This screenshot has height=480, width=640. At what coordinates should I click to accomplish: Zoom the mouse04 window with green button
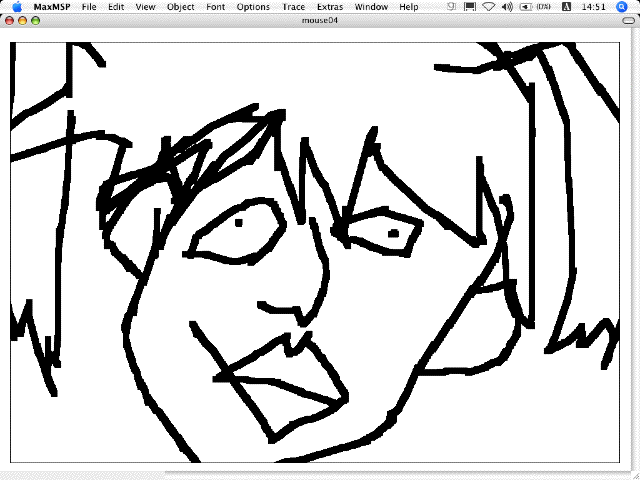(x=36, y=20)
